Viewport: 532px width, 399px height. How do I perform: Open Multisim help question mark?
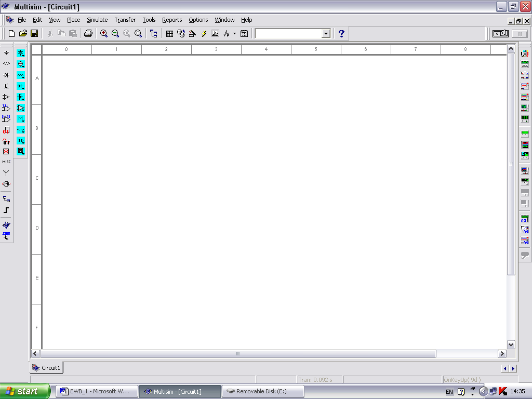(x=341, y=33)
